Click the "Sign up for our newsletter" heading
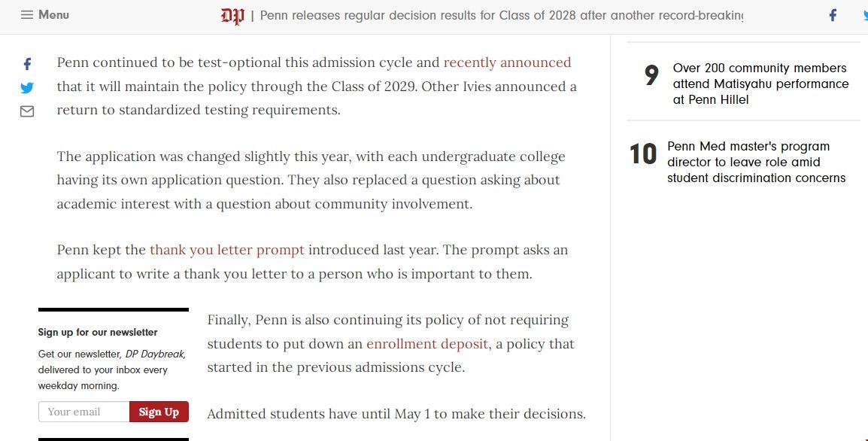868x441 pixels. point(98,333)
